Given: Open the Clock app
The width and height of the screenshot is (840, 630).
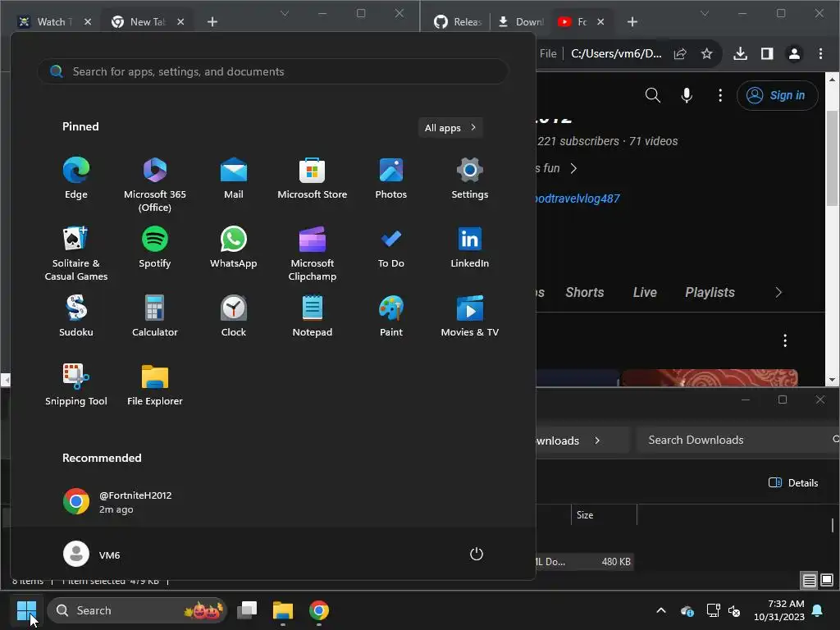Looking at the screenshot, I should (234, 316).
